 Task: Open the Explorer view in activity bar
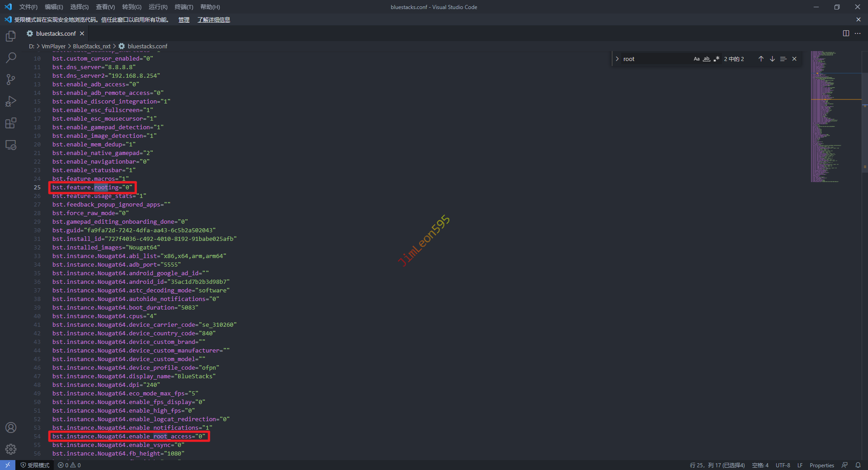(x=11, y=36)
